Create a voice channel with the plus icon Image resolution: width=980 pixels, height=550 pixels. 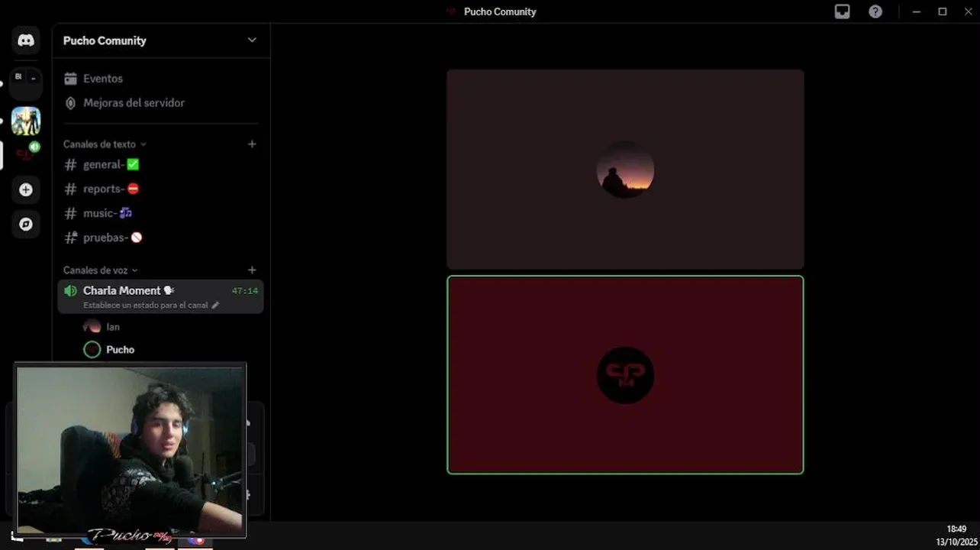point(252,270)
